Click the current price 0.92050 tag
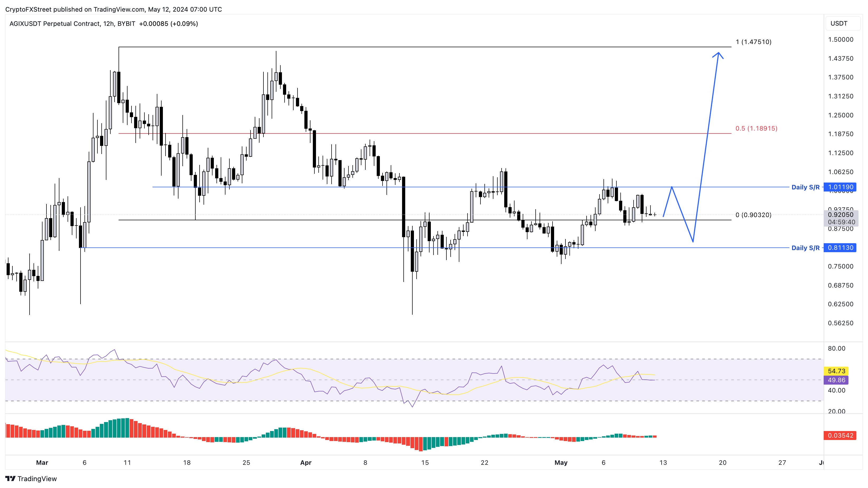 [x=840, y=214]
